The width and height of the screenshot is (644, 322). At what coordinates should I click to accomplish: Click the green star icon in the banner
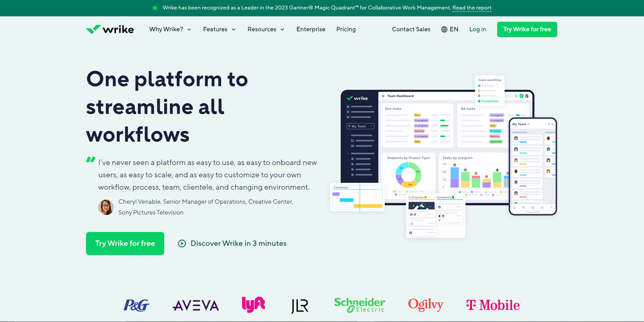tap(155, 8)
